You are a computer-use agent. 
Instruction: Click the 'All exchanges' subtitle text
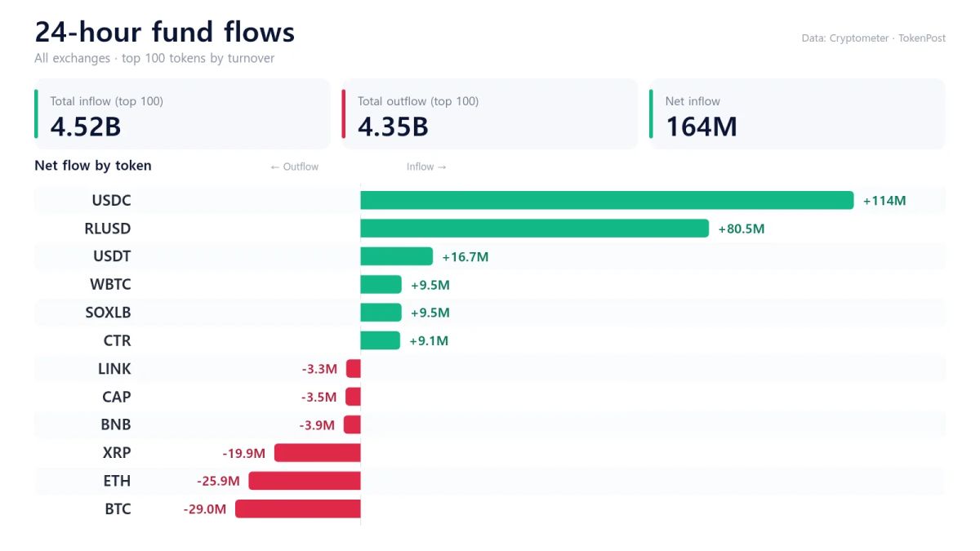(72, 59)
